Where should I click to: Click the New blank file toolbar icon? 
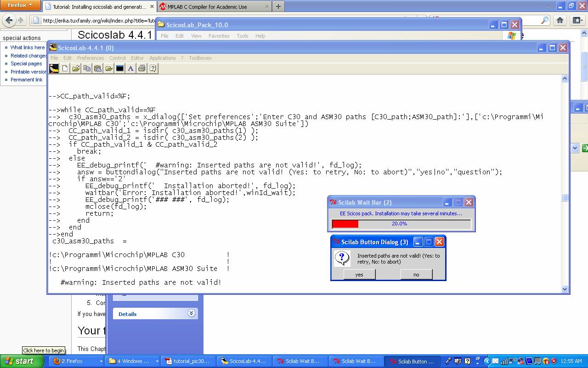pyautogui.click(x=65, y=69)
